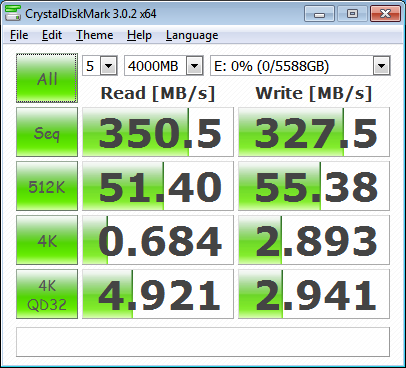Open the Edit menu
Image resolution: width=406 pixels, height=368 pixels.
click(x=52, y=35)
